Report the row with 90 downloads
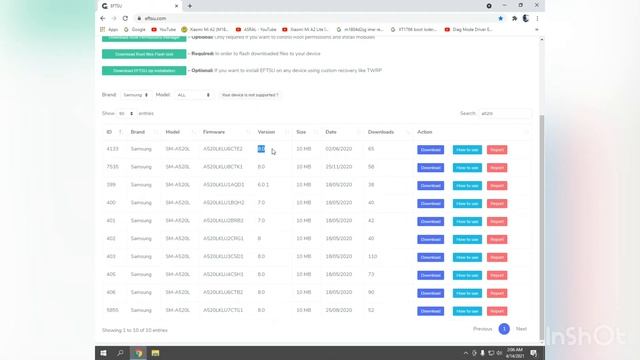 (497, 293)
